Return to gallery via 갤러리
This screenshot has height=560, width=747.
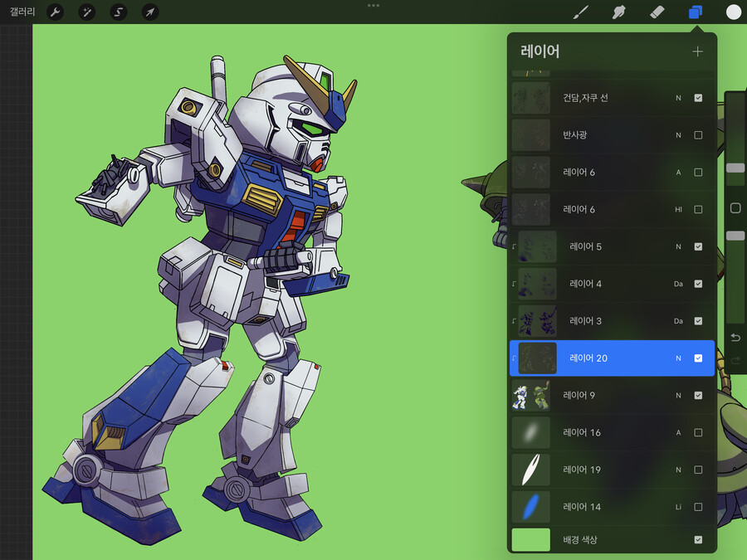pyautogui.click(x=22, y=12)
